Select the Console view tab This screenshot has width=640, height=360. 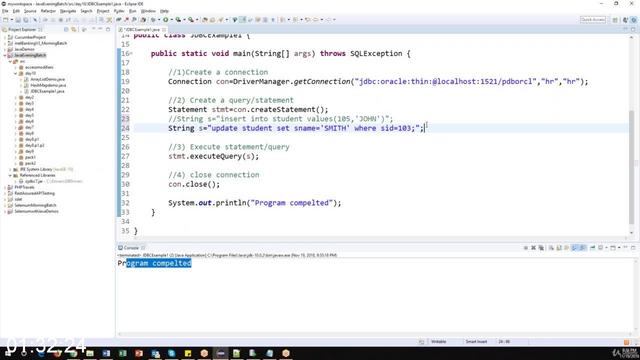pyautogui.click(x=131, y=248)
